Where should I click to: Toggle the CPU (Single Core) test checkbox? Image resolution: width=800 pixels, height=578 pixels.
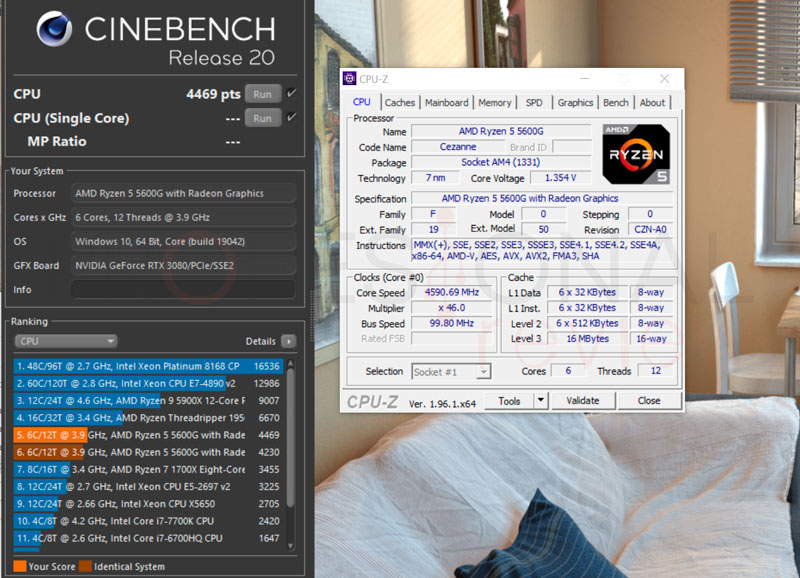point(291,117)
